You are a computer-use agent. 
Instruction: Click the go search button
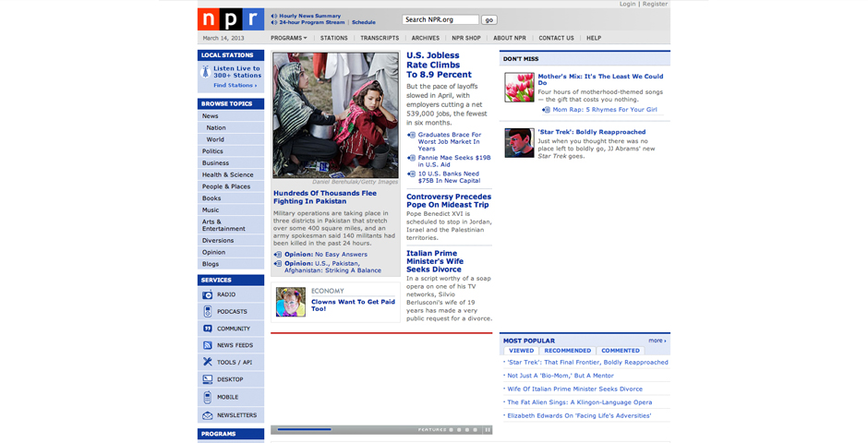(488, 20)
